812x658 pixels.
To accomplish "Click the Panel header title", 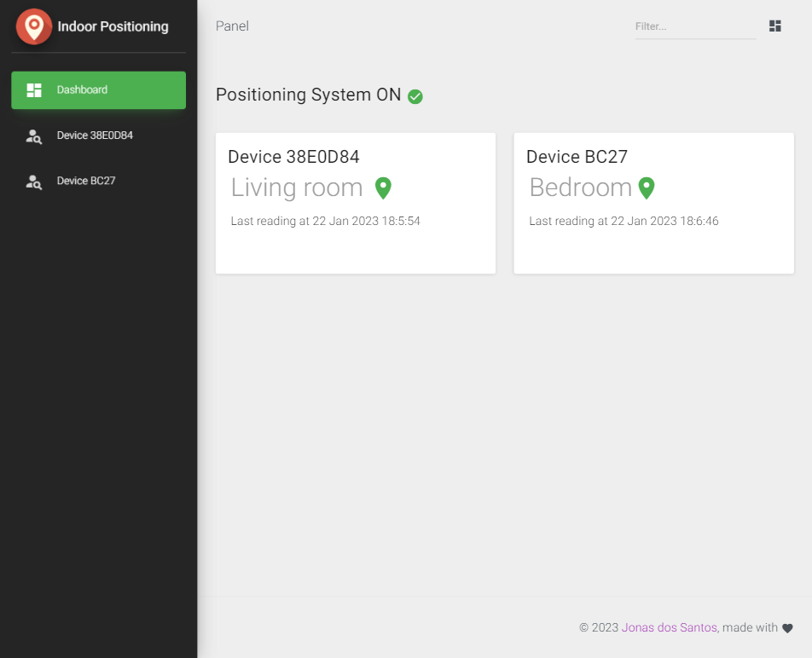I will click(x=232, y=26).
